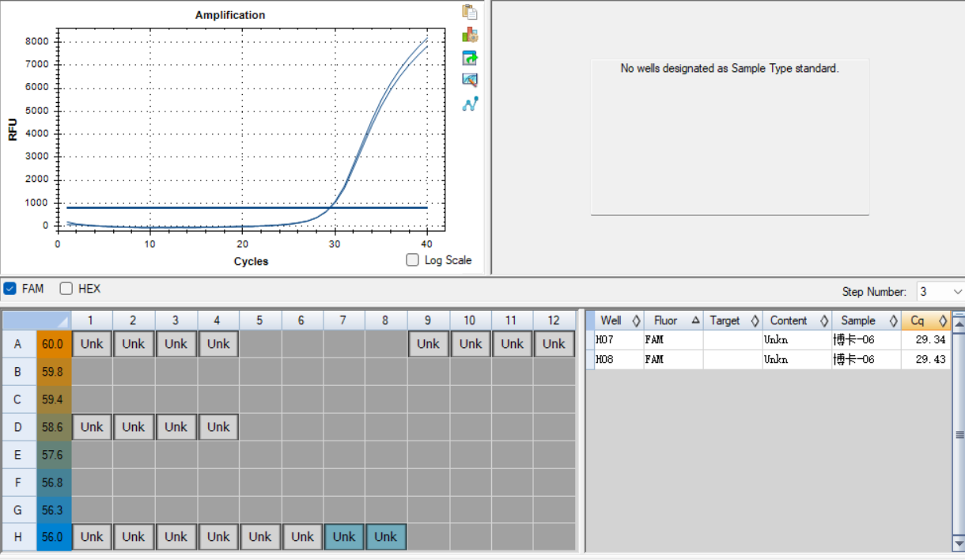Screen dimensions: 965x560
Task: Select the H07 row in results table
Action: [x=768, y=340]
